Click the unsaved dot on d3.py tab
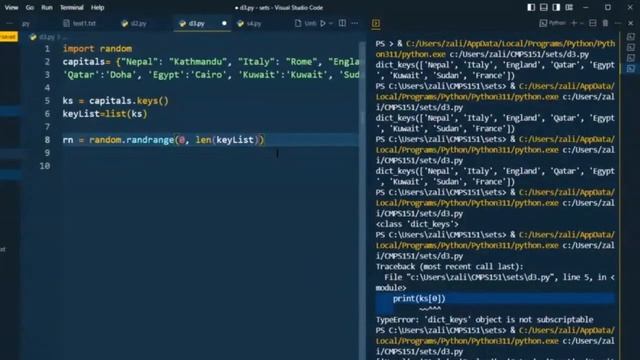This screenshot has height=360, width=640. click(x=224, y=23)
